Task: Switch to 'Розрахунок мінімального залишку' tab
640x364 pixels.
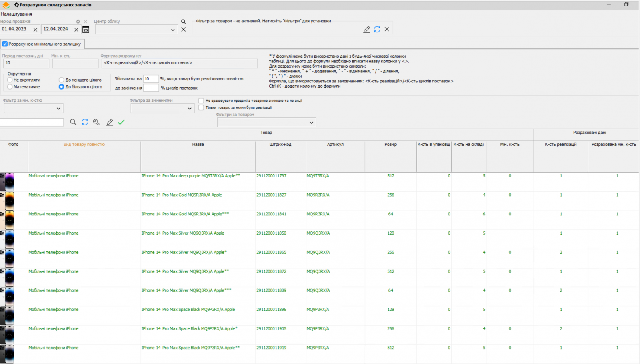Action: coord(44,44)
